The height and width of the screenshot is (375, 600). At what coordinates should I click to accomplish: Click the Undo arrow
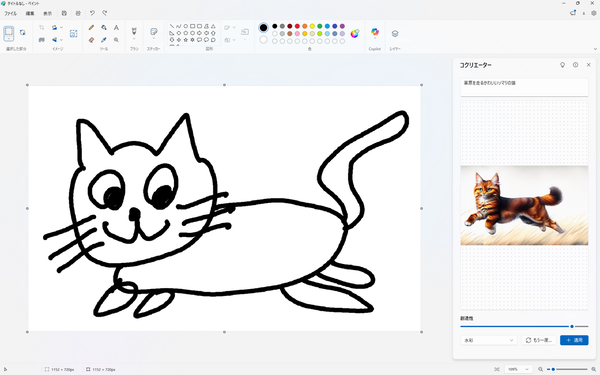tap(92, 13)
